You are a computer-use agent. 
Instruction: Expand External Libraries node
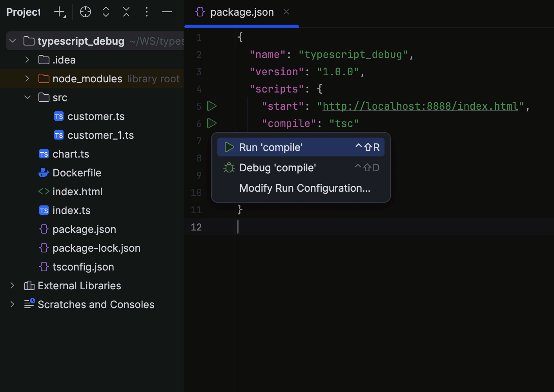(x=12, y=285)
